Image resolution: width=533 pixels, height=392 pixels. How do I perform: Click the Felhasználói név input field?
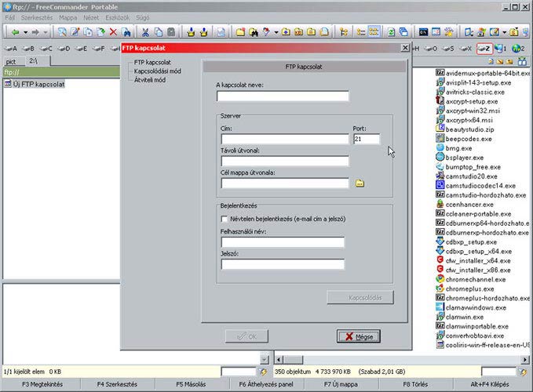click(283, 243)
